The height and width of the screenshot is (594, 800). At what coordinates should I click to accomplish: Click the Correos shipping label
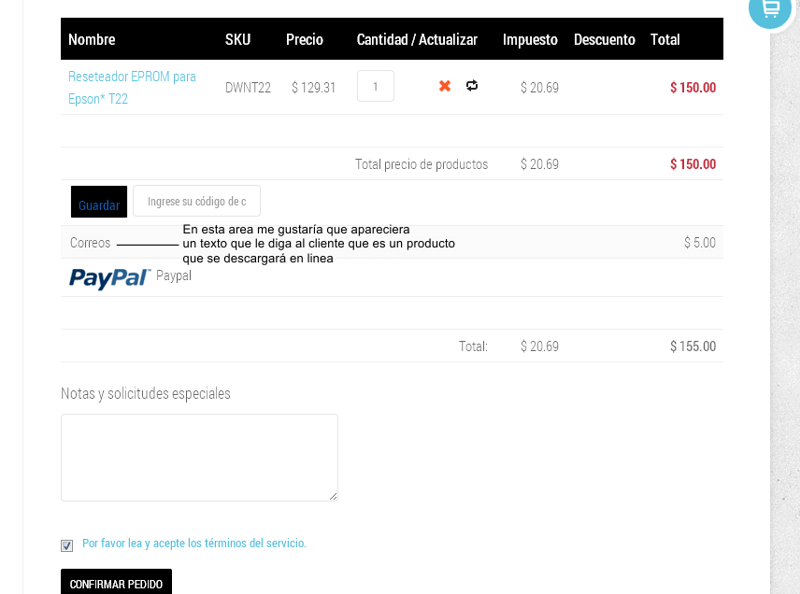[x=90, y=242]
